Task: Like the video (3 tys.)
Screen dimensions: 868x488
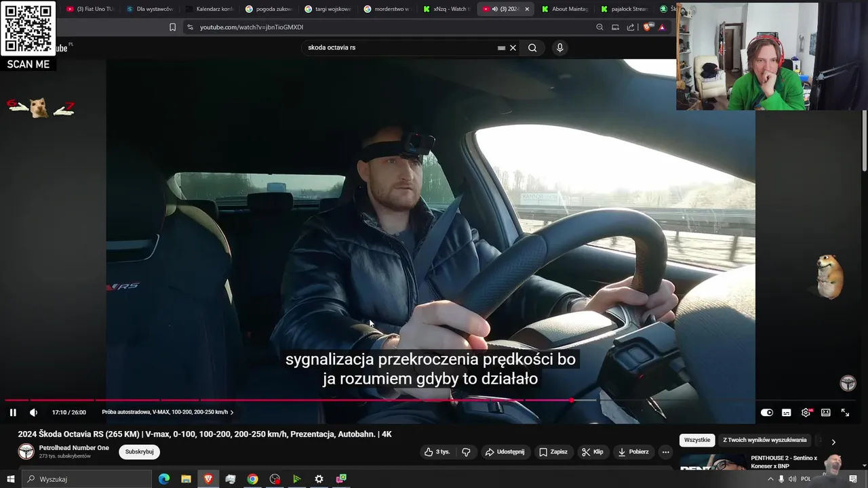Action: (x=437, y=452)
